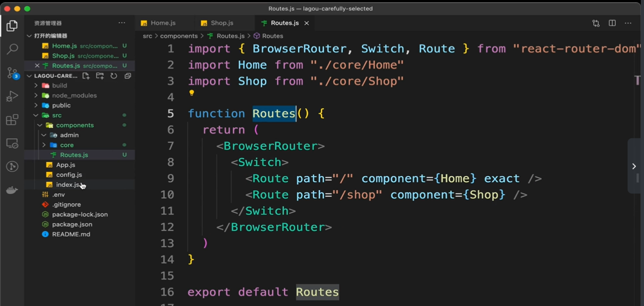The height and width of the screenshot is (306, 644).
Task: Click the Routes symbol in breadcrumb
Action: point(272,36)
